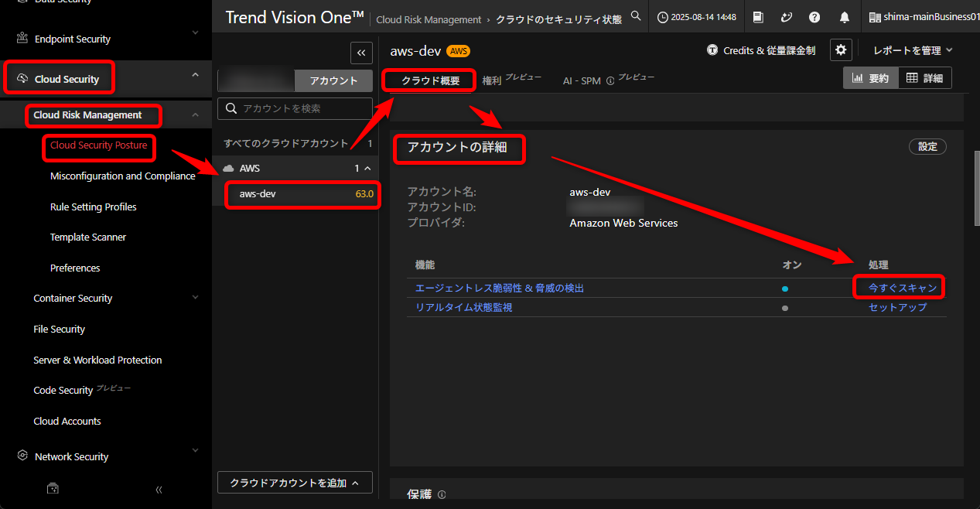980x509 pixels.
Task: Open the notifications bell
Action: click(x=844, y=17)
